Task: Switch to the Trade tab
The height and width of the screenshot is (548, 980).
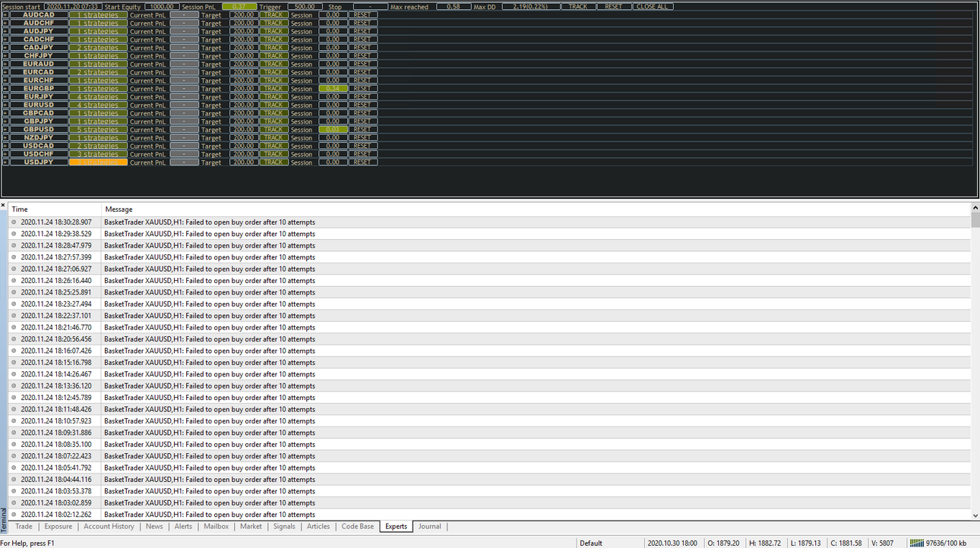Action: pos(24,527)
